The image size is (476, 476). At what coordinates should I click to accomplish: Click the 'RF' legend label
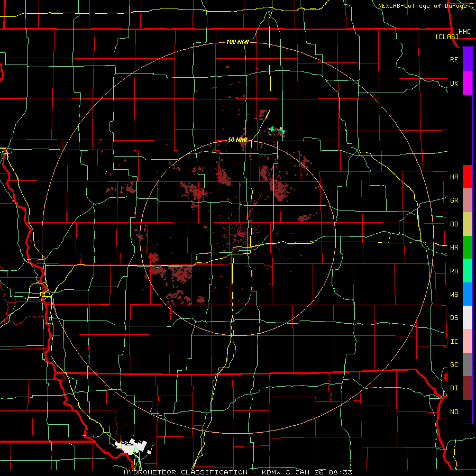[454, 59]
